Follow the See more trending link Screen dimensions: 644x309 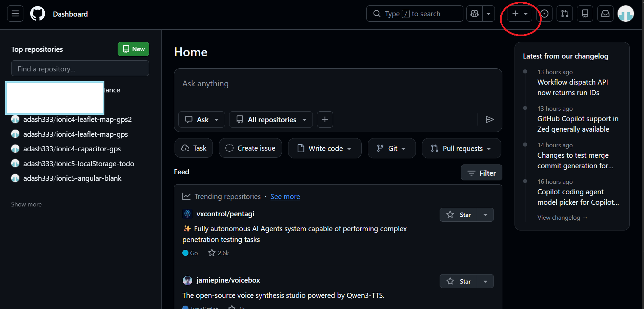285,197
